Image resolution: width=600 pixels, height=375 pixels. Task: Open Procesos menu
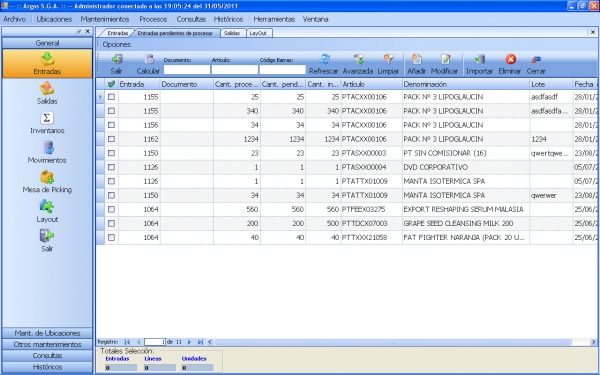[153, 19]
